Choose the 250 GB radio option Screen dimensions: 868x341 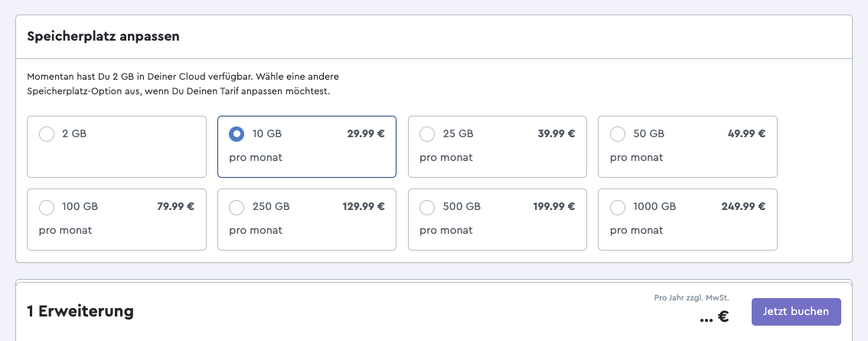237,208
